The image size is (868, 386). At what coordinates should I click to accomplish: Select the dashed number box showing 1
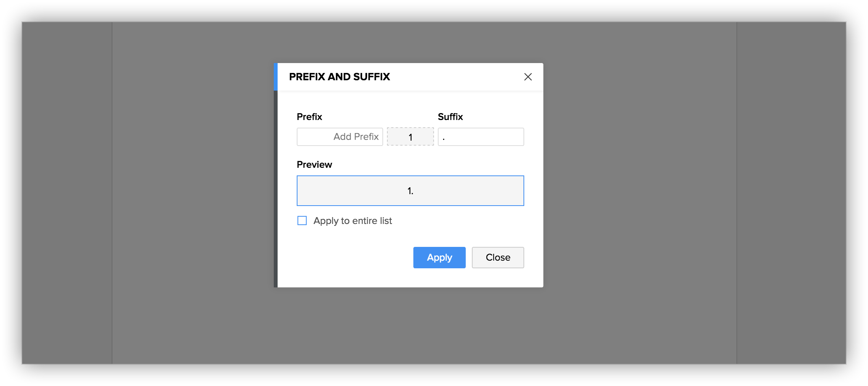(x=410, y=137)
